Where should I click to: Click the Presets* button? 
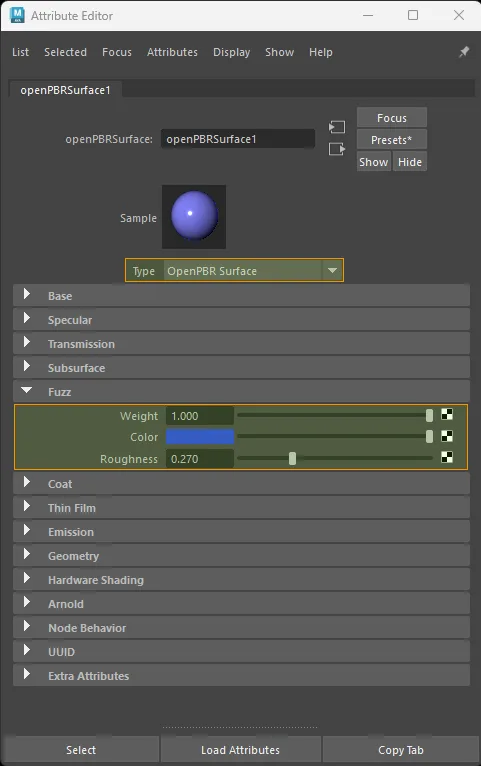(x=392, y=140)
